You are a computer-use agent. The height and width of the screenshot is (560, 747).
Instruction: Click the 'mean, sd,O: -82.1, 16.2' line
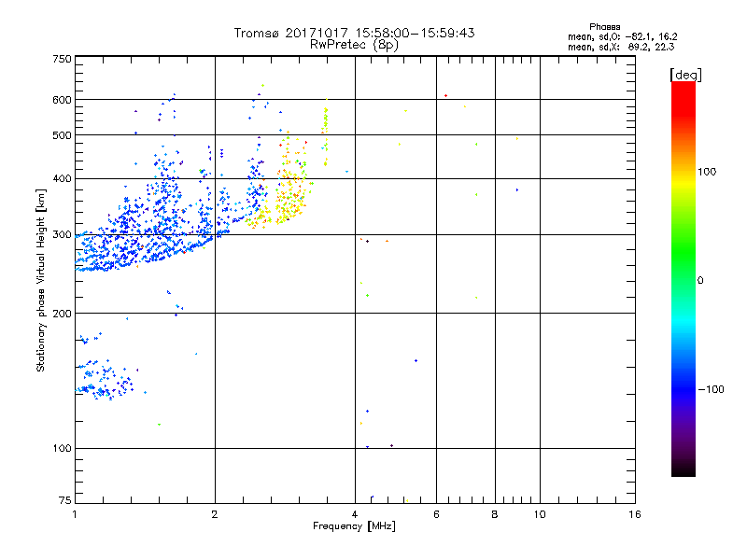[x=622, y=36]
